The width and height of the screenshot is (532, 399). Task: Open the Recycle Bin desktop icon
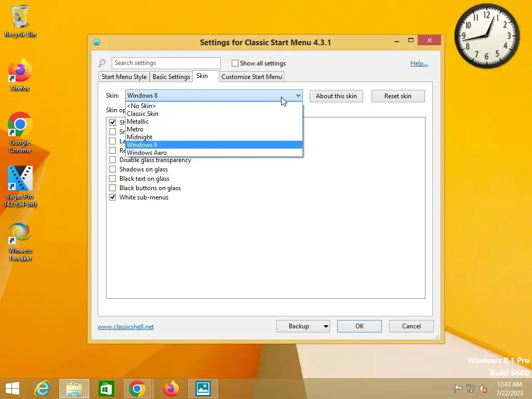click(20, 20)
